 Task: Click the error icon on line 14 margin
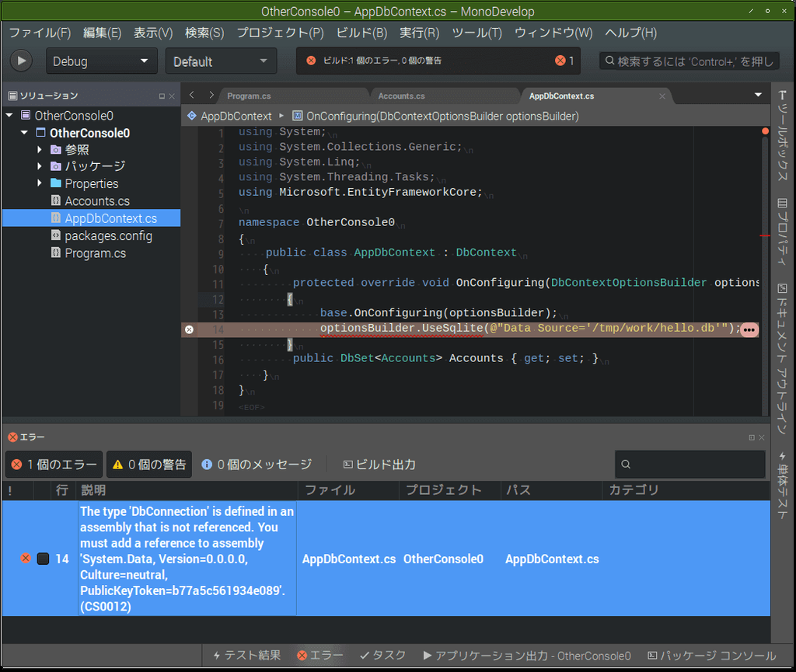[189, 329]
